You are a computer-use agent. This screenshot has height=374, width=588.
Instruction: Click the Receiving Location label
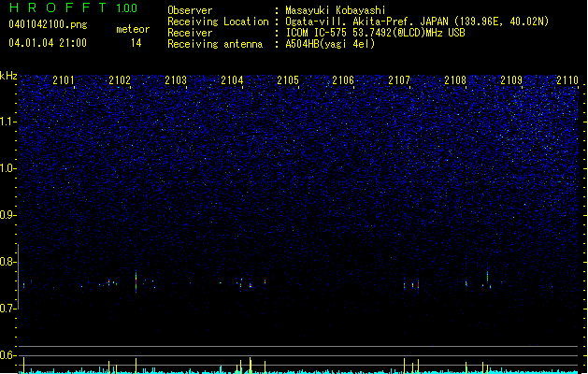tap(218, 22)
